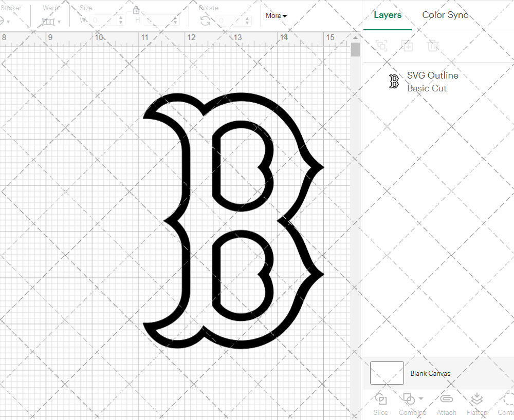Viewport: 514px width, 420px height.
Task: Select the SVG Outline Basic Cut layer
Action: [x=432, y=82]
